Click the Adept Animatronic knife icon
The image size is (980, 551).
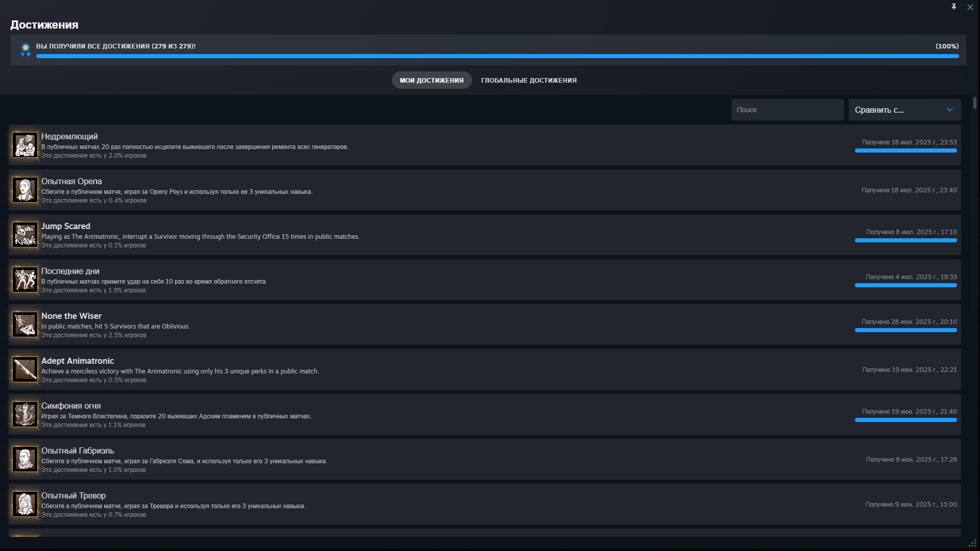[x=25, y=369]
